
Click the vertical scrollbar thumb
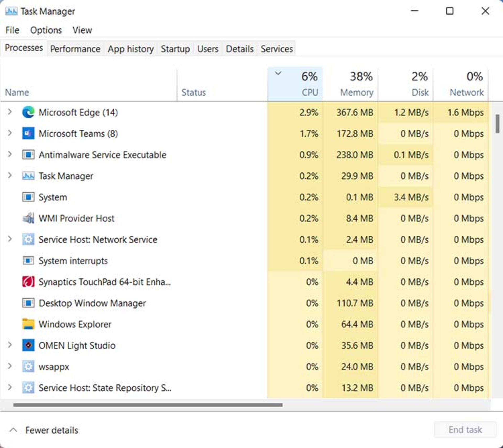tap(497, 123)
